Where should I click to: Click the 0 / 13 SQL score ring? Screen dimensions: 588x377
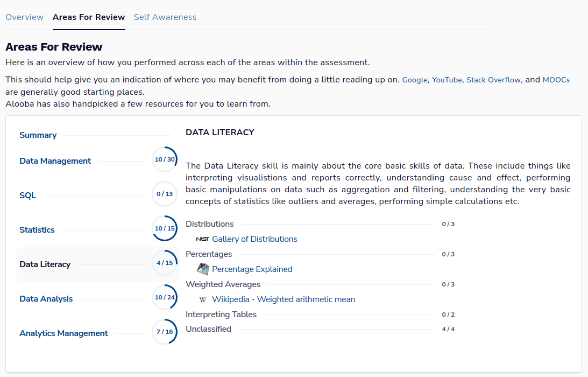tap(165, 194)
